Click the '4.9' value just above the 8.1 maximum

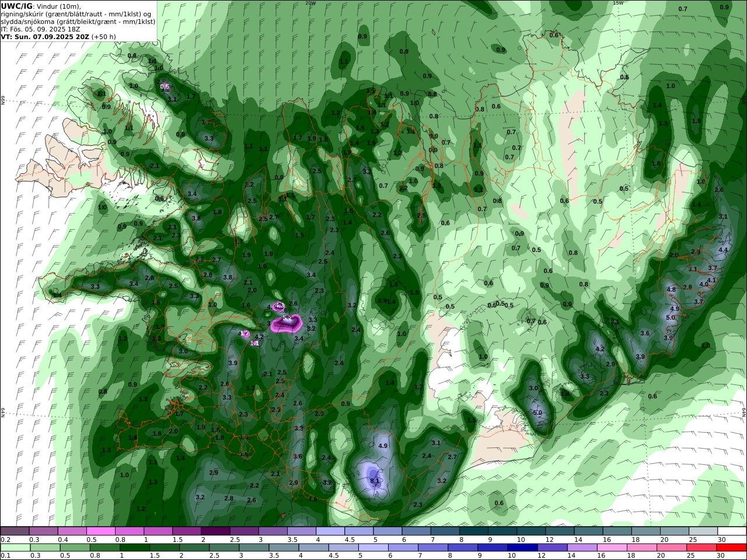click(383, 446)
